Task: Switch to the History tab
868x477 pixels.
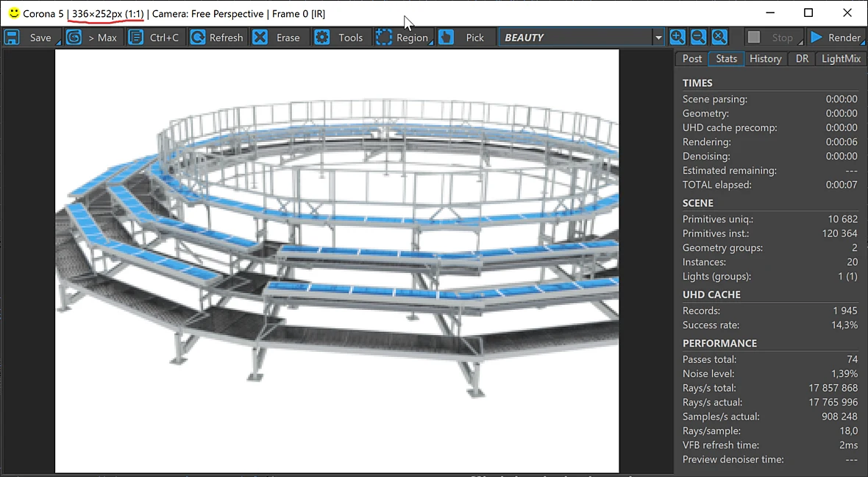Action: 765,59
